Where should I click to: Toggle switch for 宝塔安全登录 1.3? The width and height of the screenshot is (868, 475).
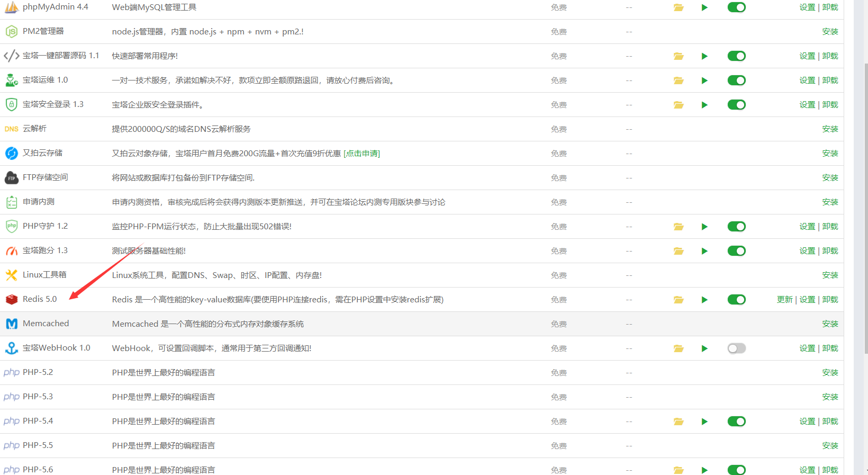point(737,105)
